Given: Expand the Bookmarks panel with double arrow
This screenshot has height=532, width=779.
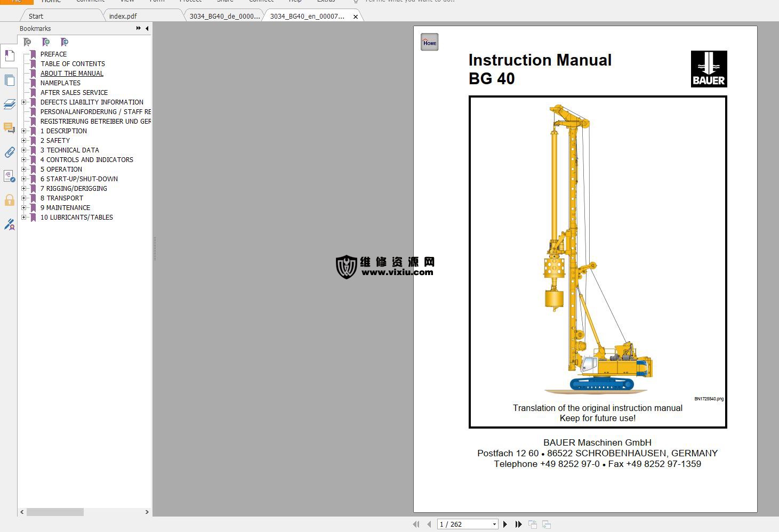Looking at the screenshot, I should pyautogui.click(x=139, y=28).
